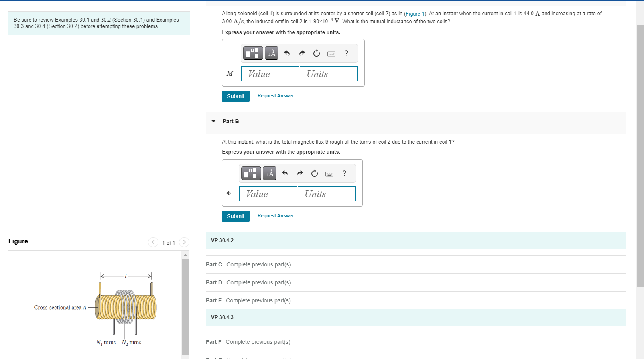Expand the Part F section
The width and height of the screenshot is (644, 359).
tap(214, 342)
